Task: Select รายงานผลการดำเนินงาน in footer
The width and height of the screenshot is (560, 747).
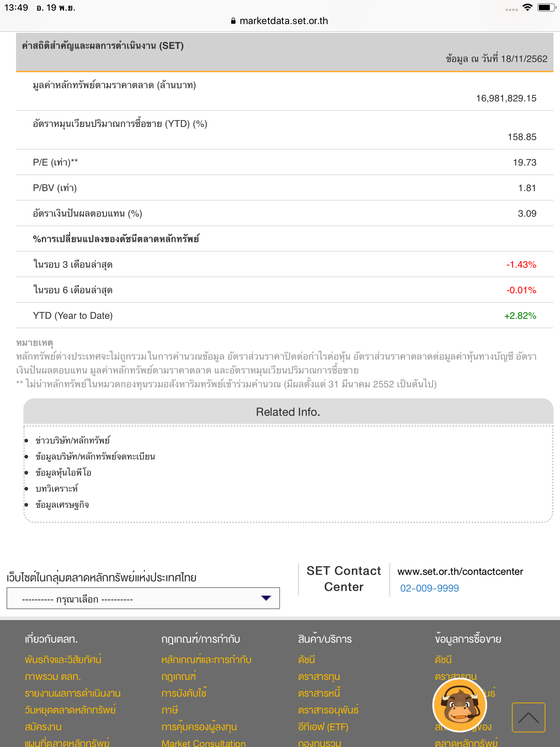Action: pos(73,693)
